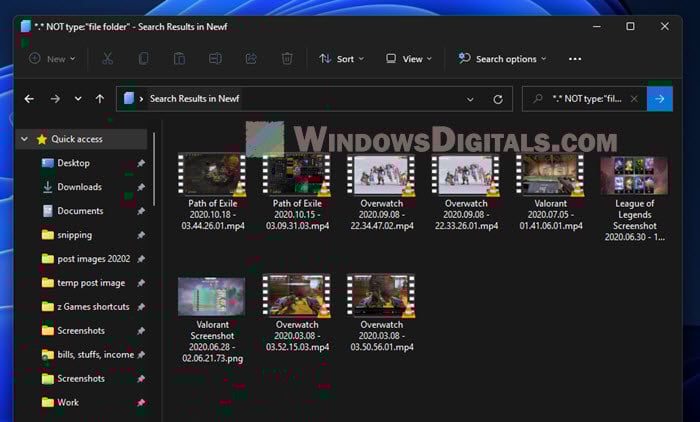Refresh the search results
700x422 pixels.
click(498, 99)
